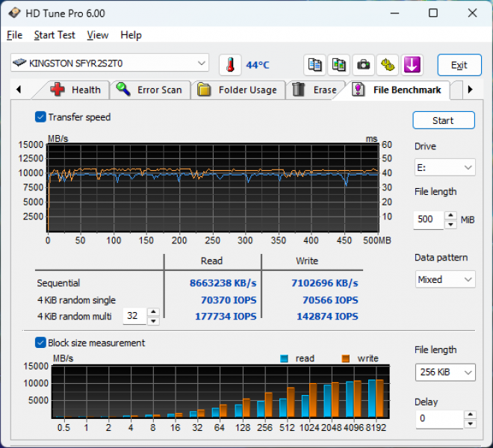
Task: Click the file length 500 input field
Action: [429, 220]
